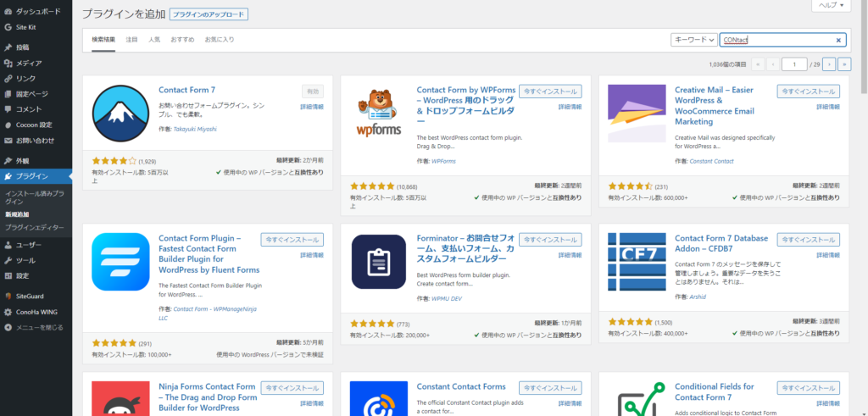View 詳細情報 for Creative Mail
This screenshot has width=868, height=416.
pos(829,107)
